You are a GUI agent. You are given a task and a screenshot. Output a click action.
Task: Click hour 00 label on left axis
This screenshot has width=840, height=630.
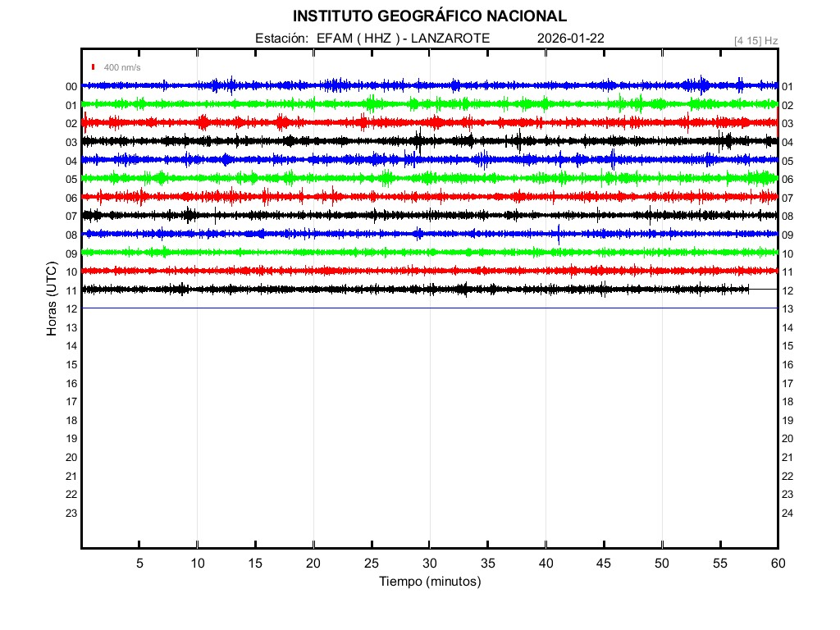tap(71, 87)
